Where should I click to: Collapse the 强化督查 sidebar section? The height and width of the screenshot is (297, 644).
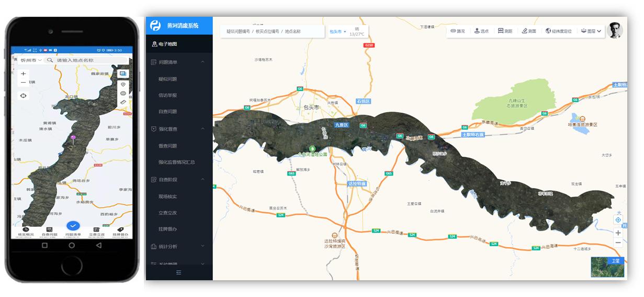[x=203, y=129]
